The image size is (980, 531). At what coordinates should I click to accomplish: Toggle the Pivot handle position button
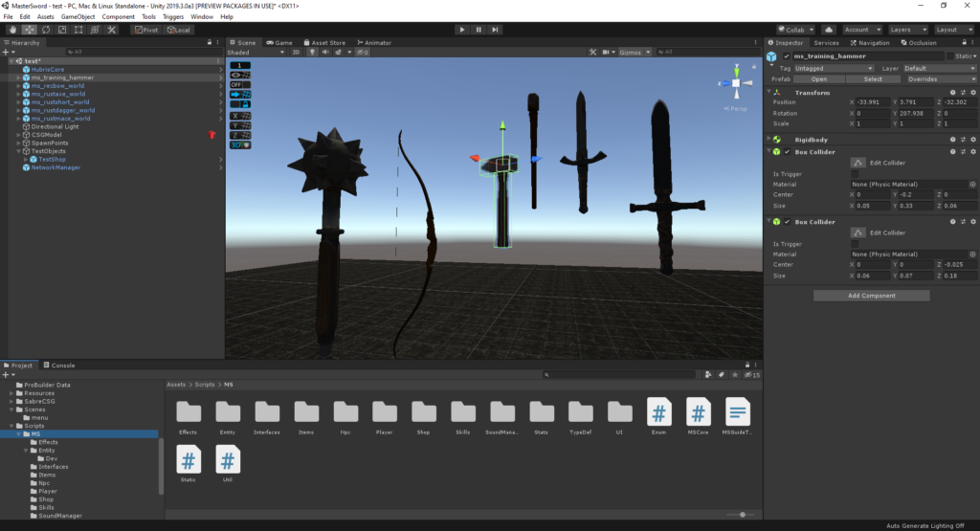point(146,30)
